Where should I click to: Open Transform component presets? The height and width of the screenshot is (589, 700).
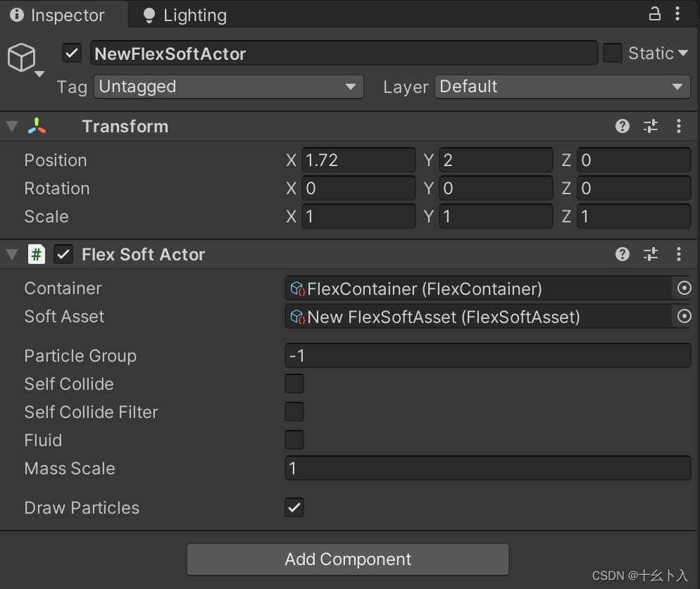point(650,126)
